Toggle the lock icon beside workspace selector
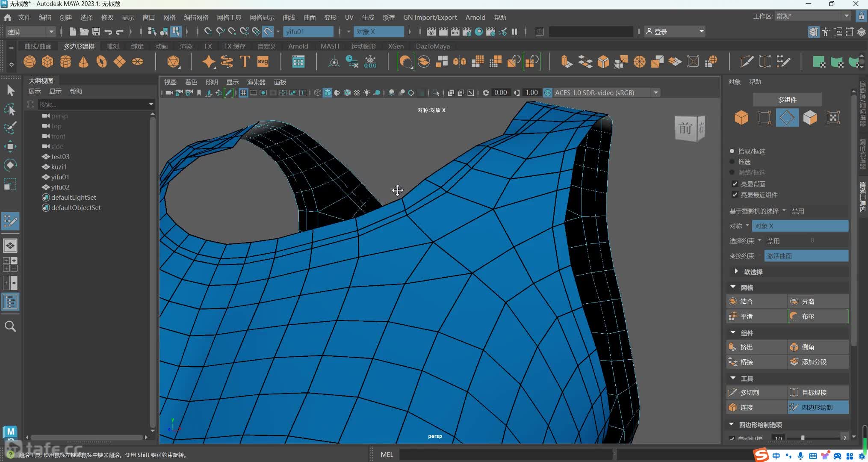 tap(861, 16)
